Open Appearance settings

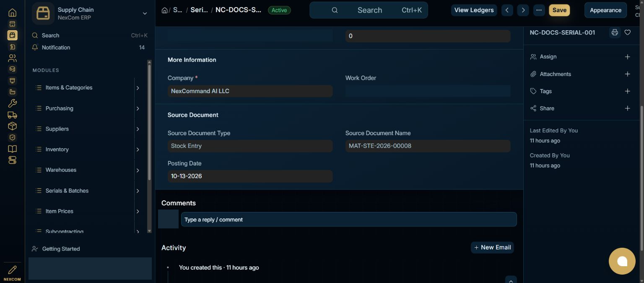(x=605, y=10)
